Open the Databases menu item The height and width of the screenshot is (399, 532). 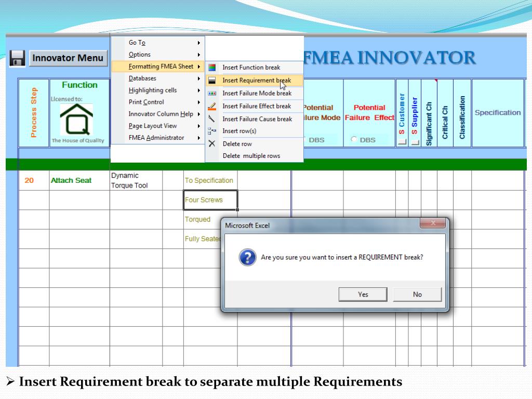point(158,78)
